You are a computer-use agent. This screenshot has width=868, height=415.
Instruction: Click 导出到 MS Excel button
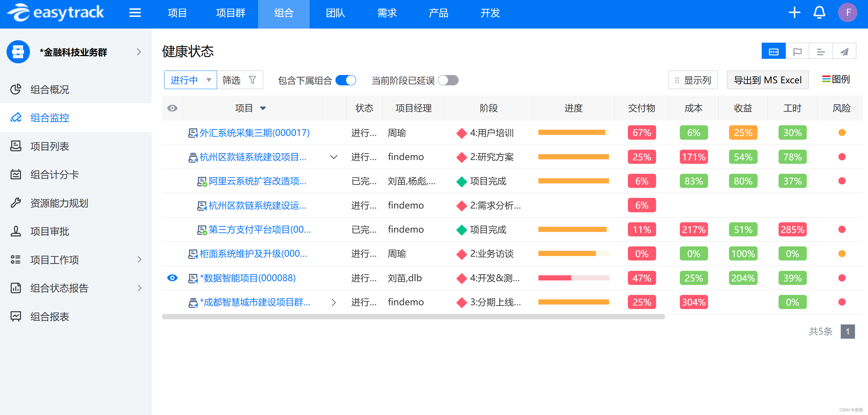point(768,80)
